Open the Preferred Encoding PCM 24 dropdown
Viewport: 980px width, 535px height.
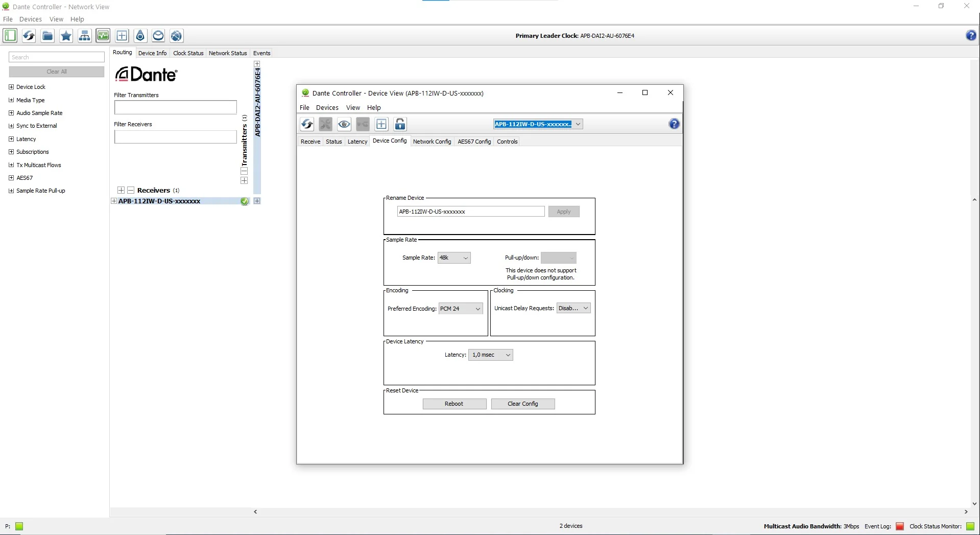pyautogui.click(x=461, y=309)
